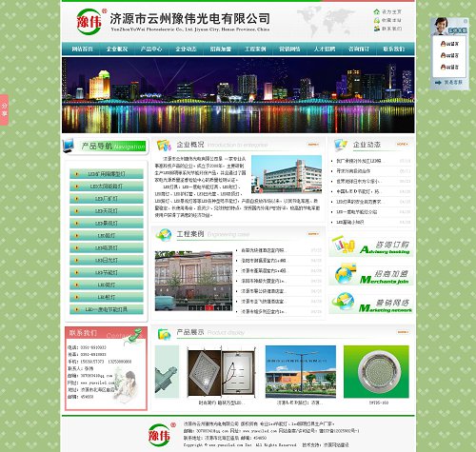The height and width of the screenshot is (452, 476).
Task: Open 产品中心 in the navigation bar
Action: tap(151, 49)
